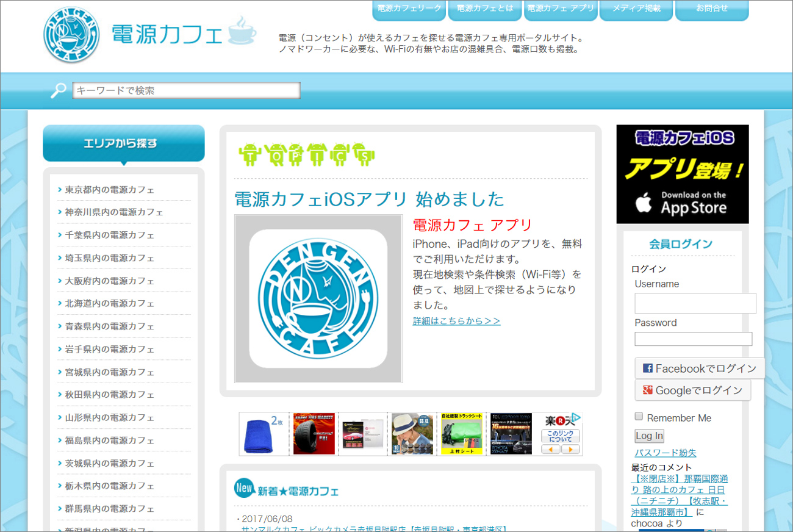793x532 pixels.
Task: Click the red 電源カフェ アプリ subheading
Action: pos(473,225)
